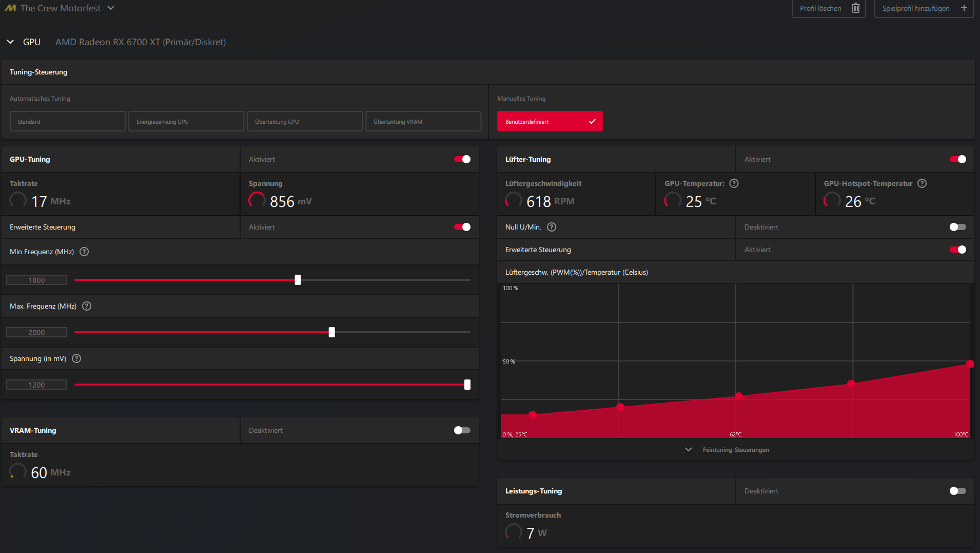Enable the Leistungs-Tuning toggle
980x553 pixels.
click(958, 491)
